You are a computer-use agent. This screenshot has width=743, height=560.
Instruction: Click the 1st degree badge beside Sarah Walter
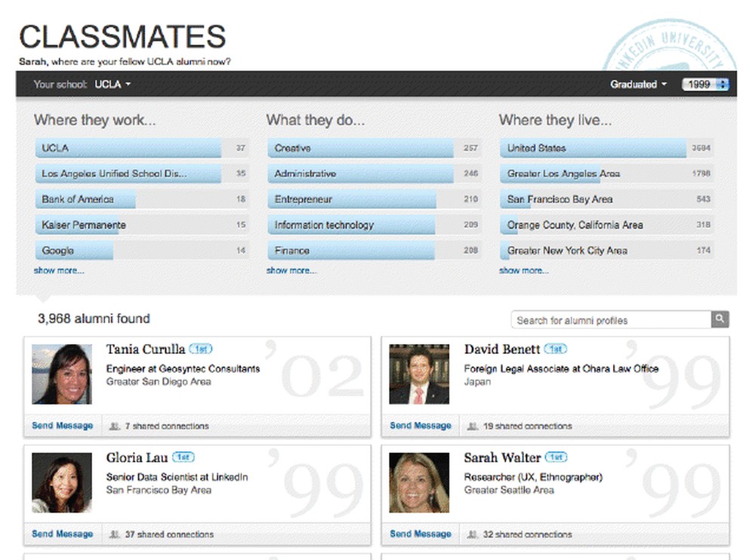(x=556, y=457)
